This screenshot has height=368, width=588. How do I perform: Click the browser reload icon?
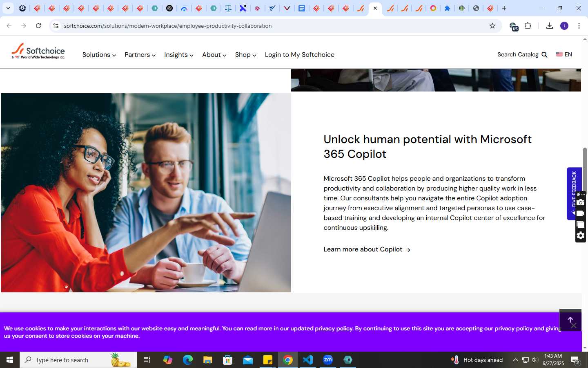pos(38,26)
